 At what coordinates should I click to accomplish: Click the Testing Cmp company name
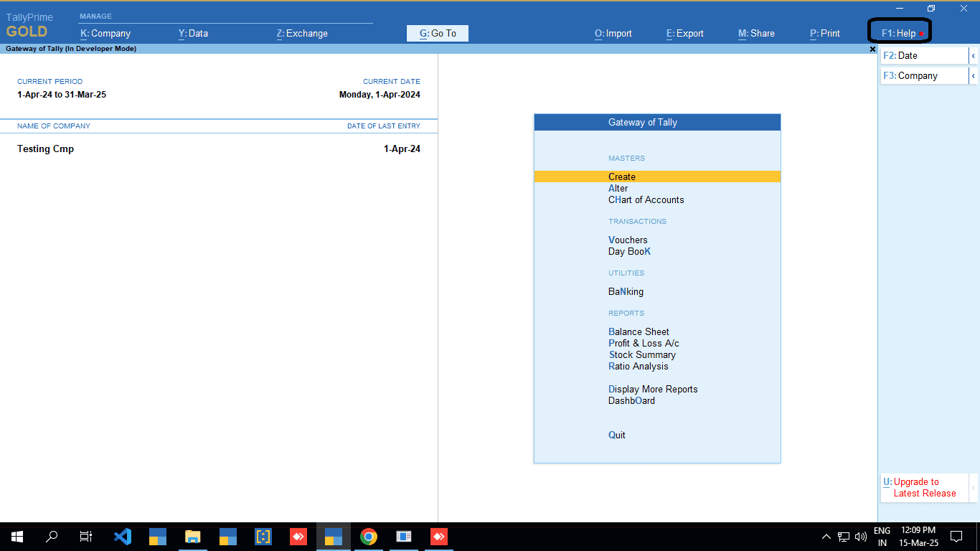[x=45, y=149]
